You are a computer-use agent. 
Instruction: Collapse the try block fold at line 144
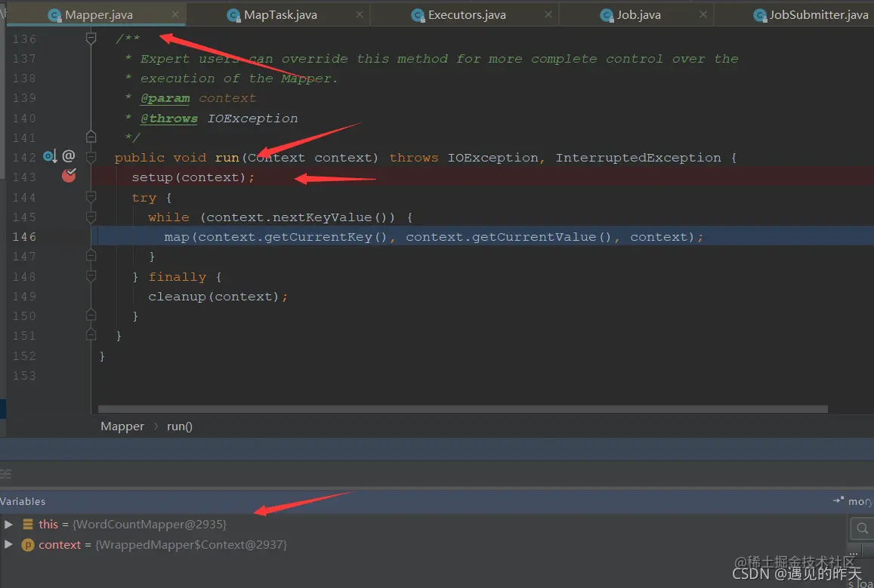click(x=91, y=197)
